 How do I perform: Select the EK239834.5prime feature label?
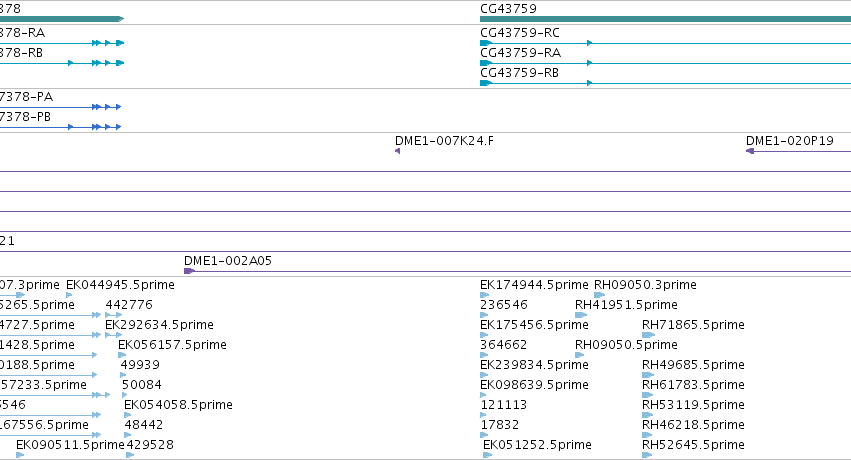pos(534,365)
